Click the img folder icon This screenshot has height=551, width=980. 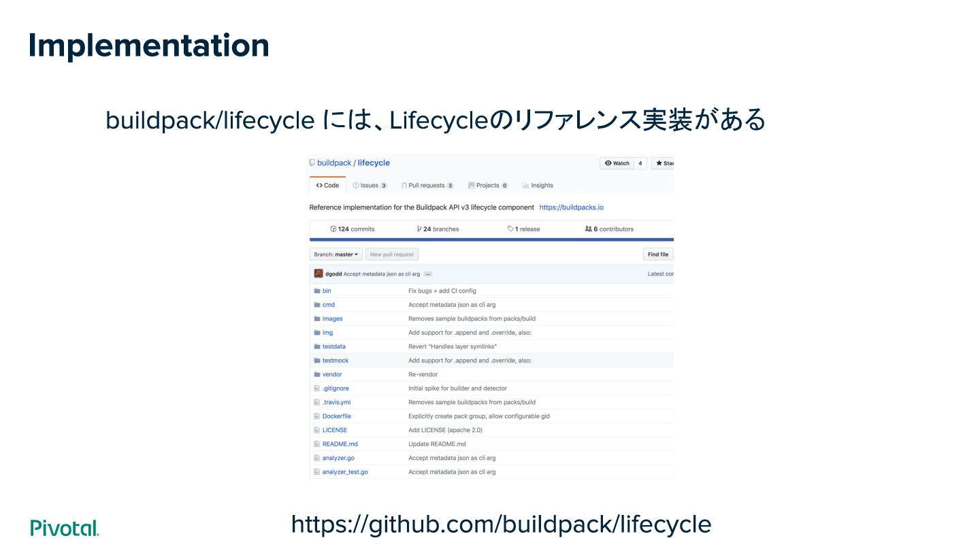pos(317,333)
